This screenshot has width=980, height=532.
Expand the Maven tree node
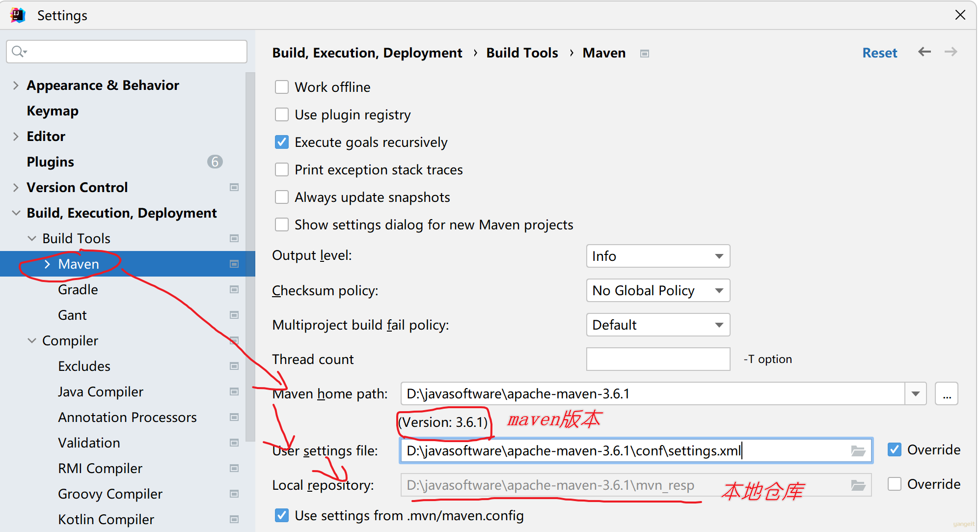48,264
